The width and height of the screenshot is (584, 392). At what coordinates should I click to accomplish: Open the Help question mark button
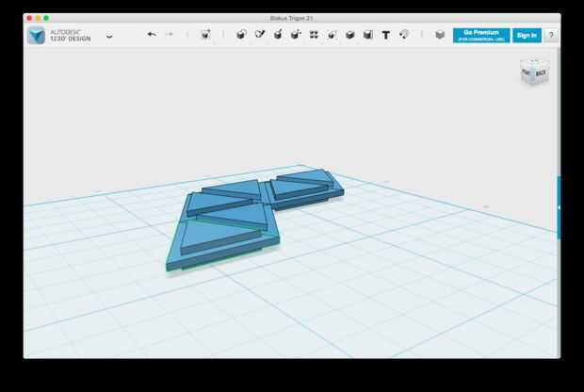click(551, 36)
